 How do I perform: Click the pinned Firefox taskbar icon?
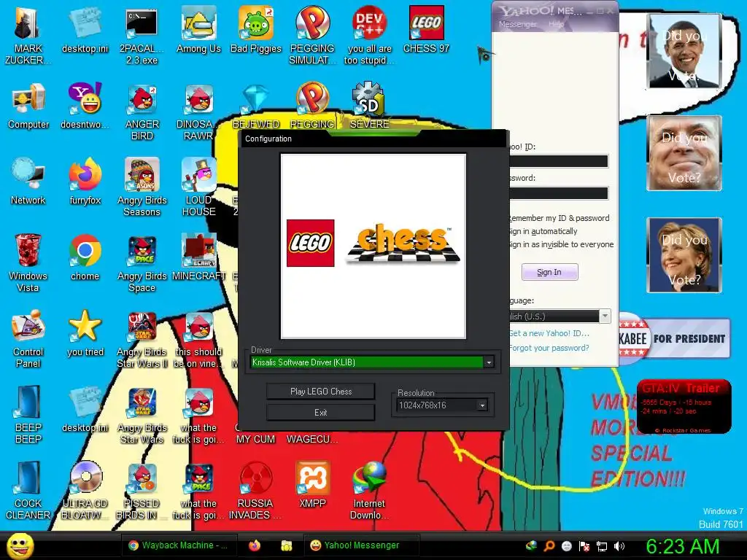(x=255, y=545)
